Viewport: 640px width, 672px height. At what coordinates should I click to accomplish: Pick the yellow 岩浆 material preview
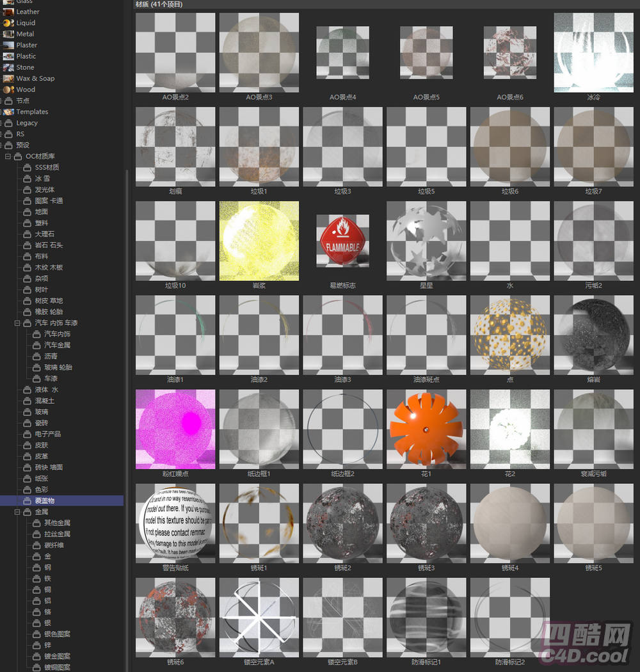259,241
